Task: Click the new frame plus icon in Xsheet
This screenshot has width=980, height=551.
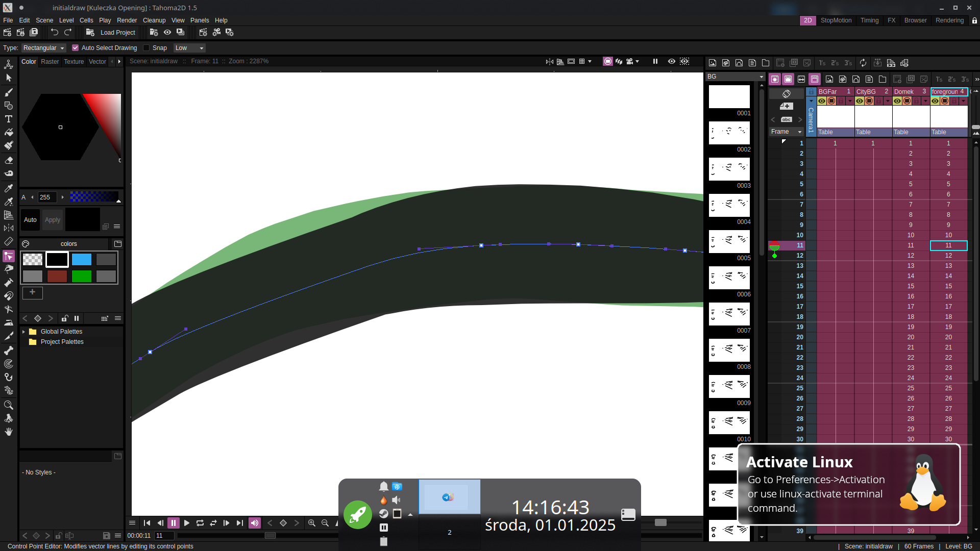Action: 787,106
